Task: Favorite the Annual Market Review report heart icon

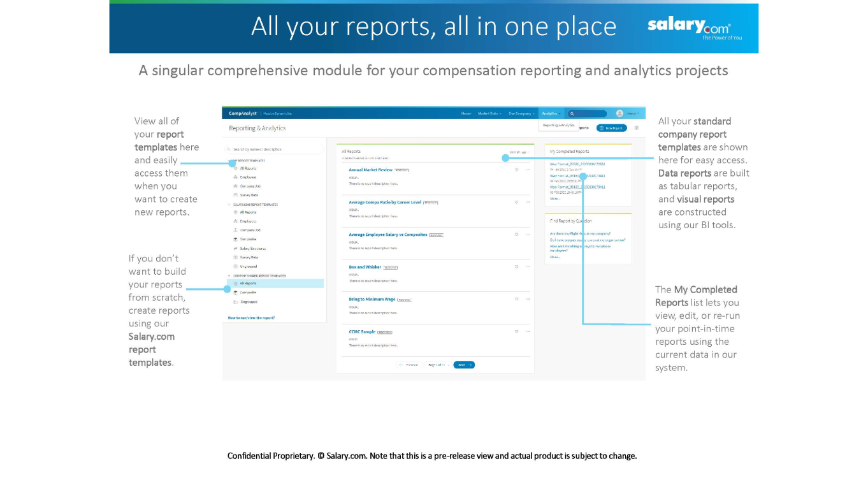Action: [x=517, y=170]
